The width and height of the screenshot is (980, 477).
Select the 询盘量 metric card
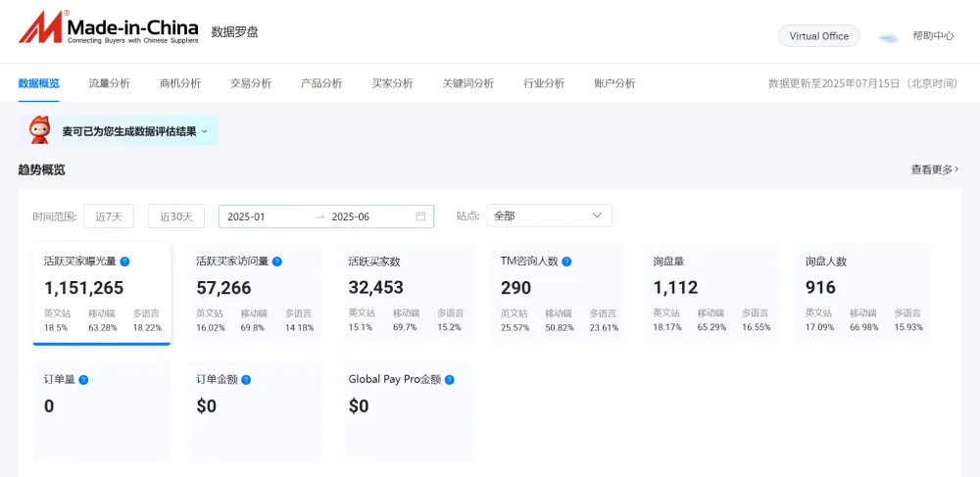click(711, 294)
